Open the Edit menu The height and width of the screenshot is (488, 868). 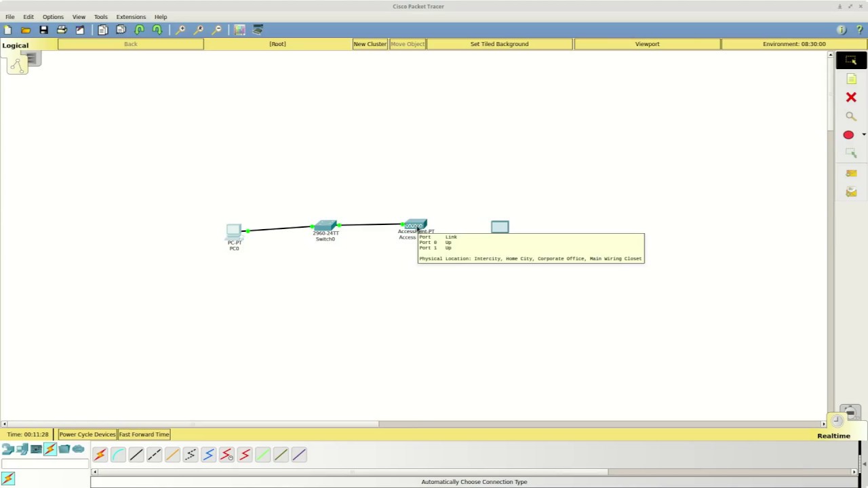pos(28,17)
